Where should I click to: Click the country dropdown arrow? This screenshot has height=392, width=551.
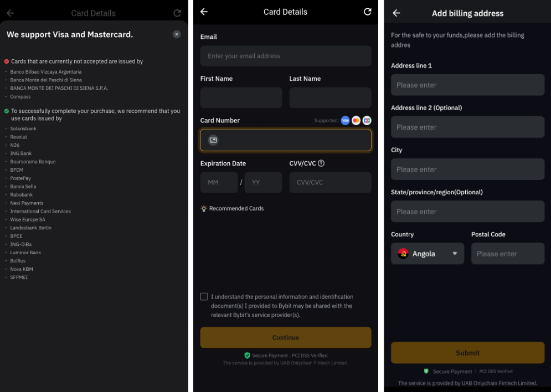point(455,254)
